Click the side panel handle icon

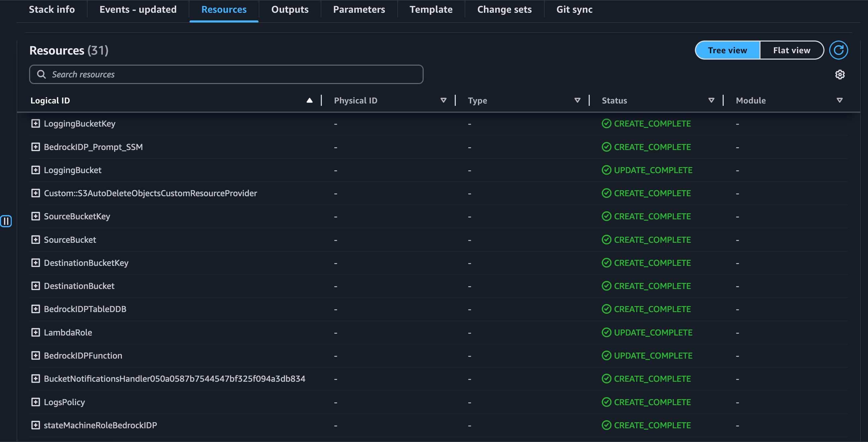click(6, 221)
